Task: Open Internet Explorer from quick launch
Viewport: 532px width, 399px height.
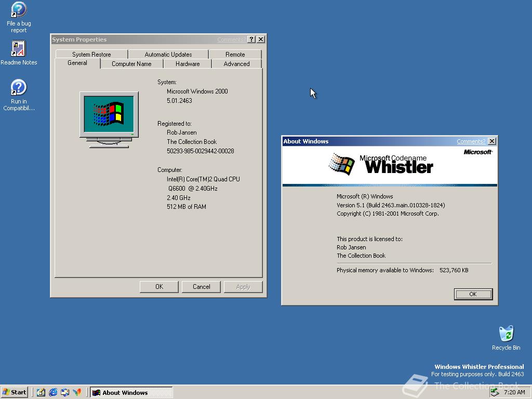Action: click(53, 393)
